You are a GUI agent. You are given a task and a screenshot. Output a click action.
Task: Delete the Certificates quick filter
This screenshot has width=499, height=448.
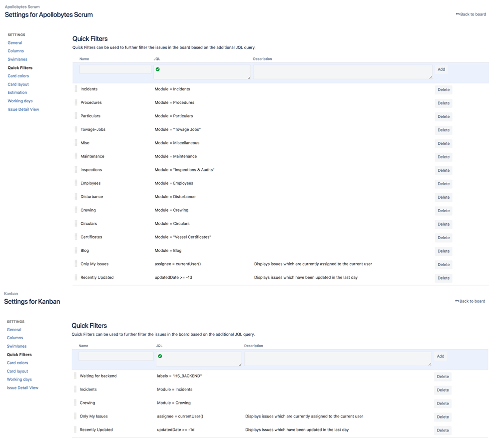[444, 238]
